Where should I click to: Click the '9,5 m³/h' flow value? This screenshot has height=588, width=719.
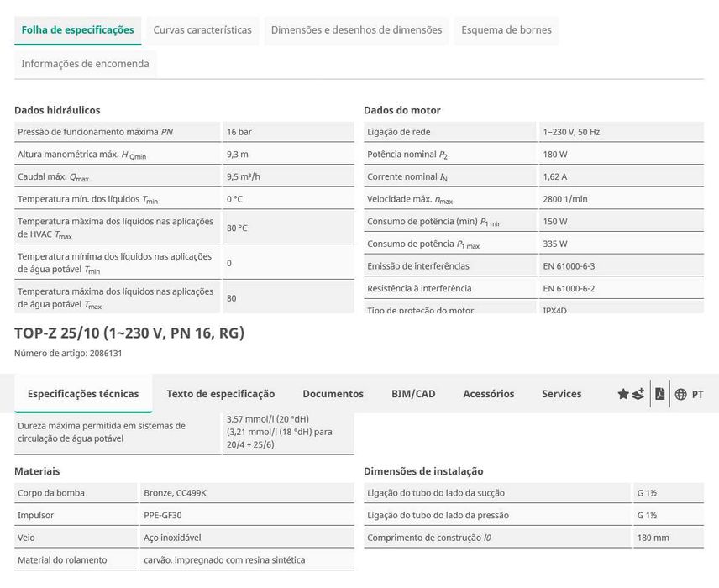[243, 176]
